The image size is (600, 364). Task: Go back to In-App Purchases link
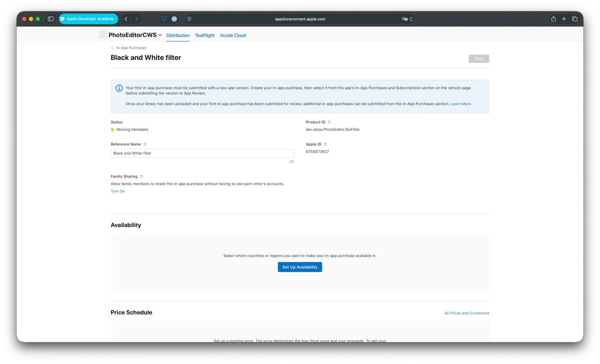pyautogui.click(x=131, y=48)
